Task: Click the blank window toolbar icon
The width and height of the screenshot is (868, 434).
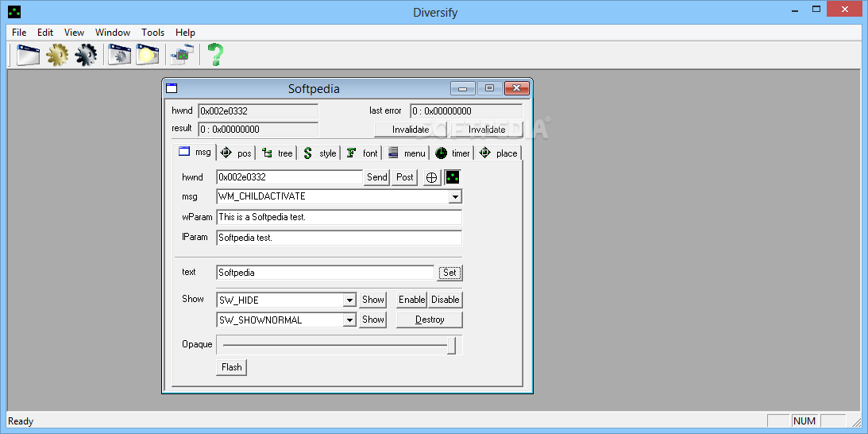Action: coord(28,55)
